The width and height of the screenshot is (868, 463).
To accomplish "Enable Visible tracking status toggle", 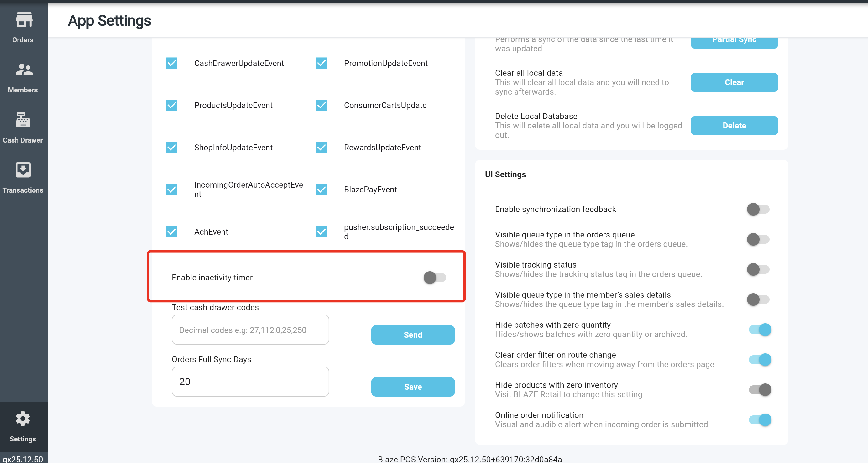I will [758, 270].
